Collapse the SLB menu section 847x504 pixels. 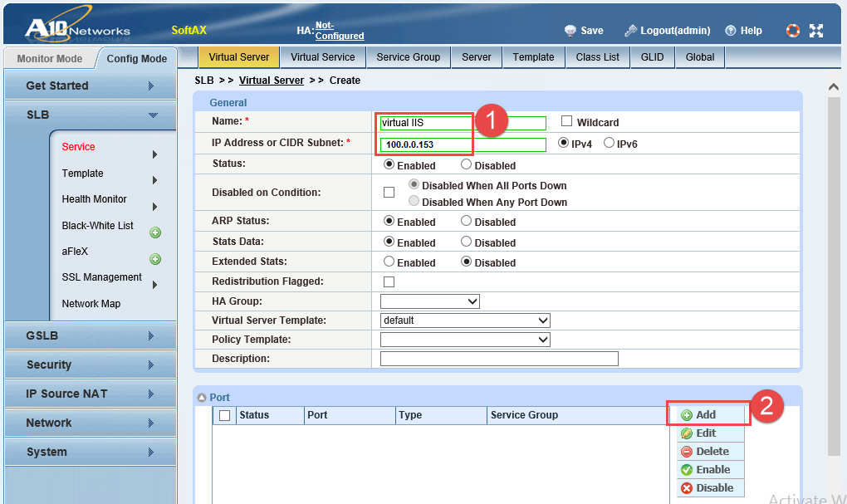pos(91,115)
